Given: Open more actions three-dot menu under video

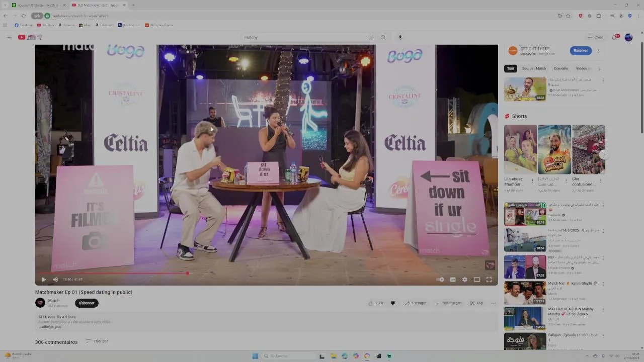Looking at the screenshot, I should 493,303.
